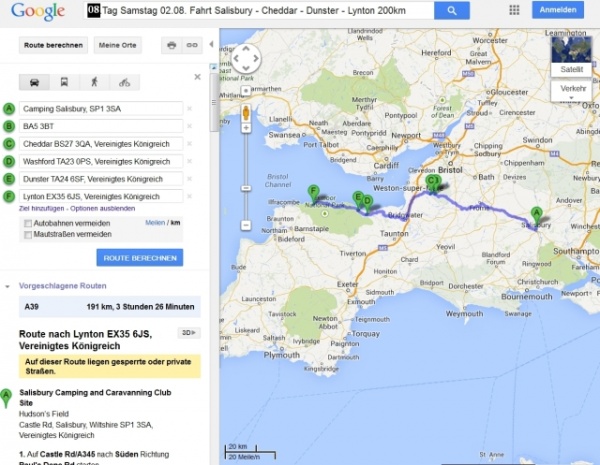Screen dimensions: 600x465
Task: Select the Route berechnen tab
Action: point(52,45)
